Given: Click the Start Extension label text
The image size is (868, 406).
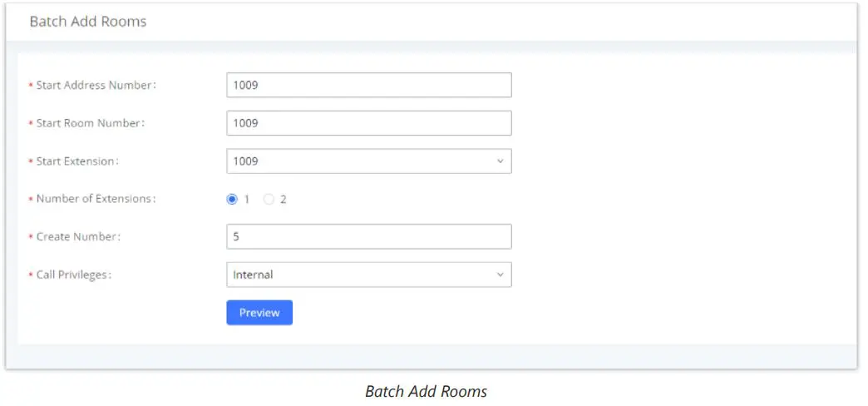Looking at the screenshot, I should [76, 161].
